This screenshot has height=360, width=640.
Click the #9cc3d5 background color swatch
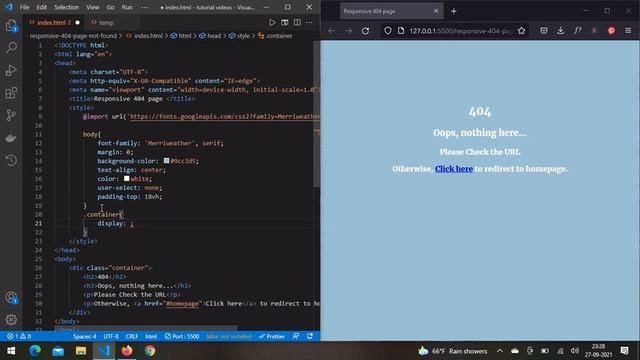tap(167, 161)
